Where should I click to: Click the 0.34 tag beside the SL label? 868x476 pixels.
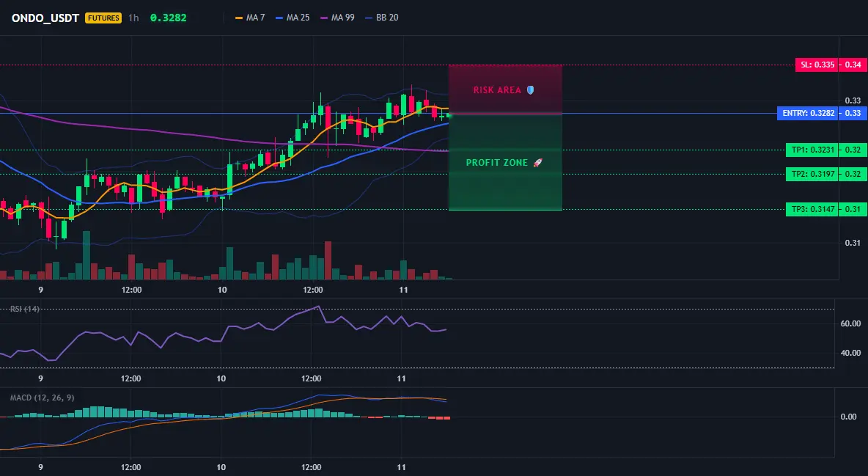click(853, 65)
